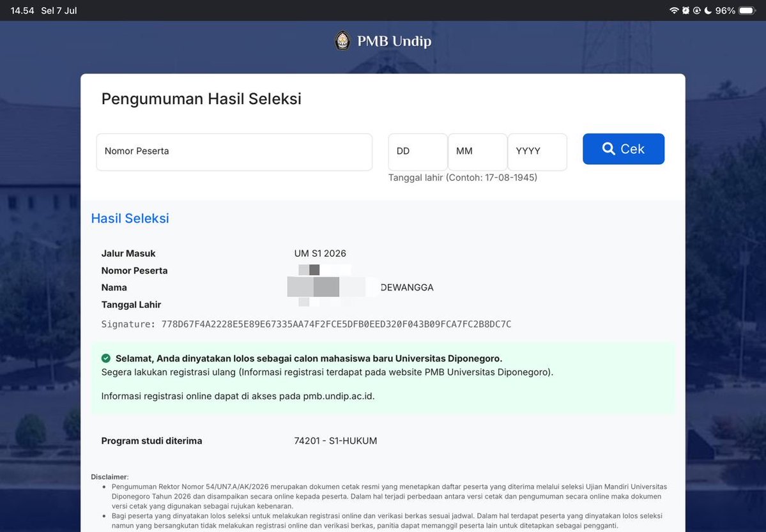Image resolution: width=766 pixels, height=532 pixels.
Task: Click the Tanggal lahir example hint text
Action: (463, 178)
